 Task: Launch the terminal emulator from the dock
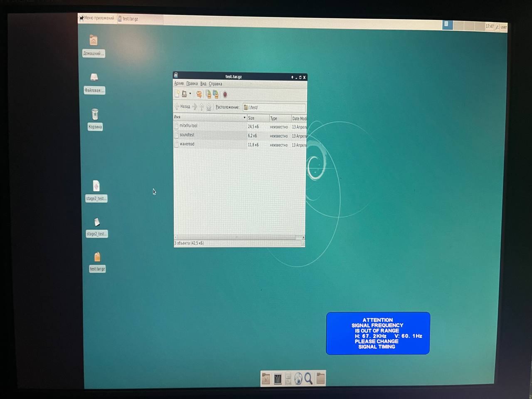pyautogui.click(x=277, y=378)
